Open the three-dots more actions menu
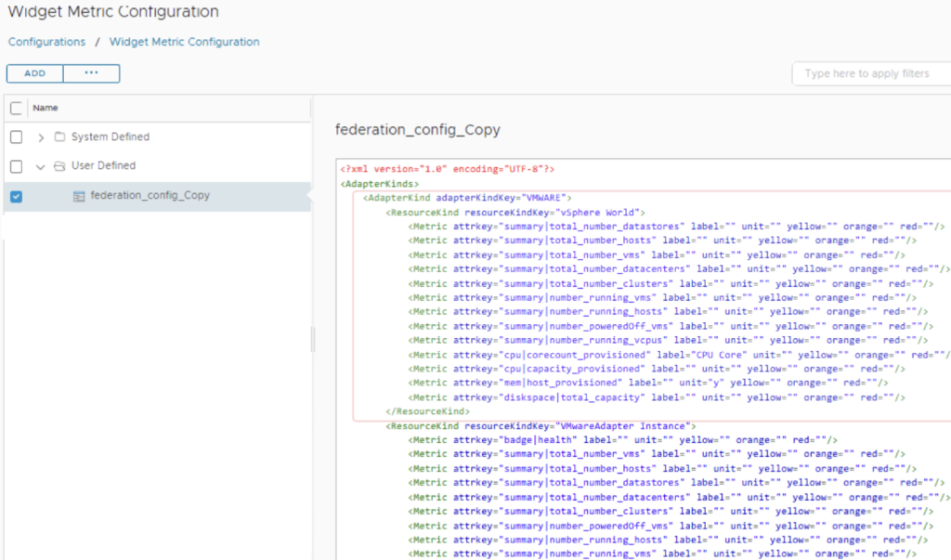The image size is (951, 560). 91,73
